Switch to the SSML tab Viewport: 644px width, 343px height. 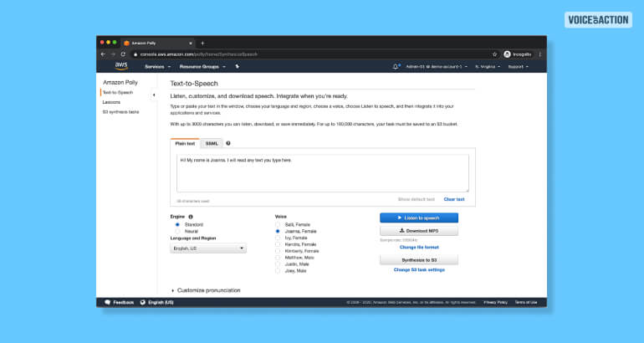tap(212, 143)
